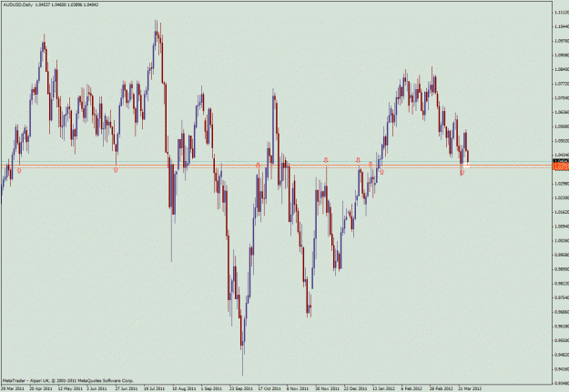
Task: Click the 28 Feb 2012 date label
Action: pyautogui.click(x=442, y=388)
